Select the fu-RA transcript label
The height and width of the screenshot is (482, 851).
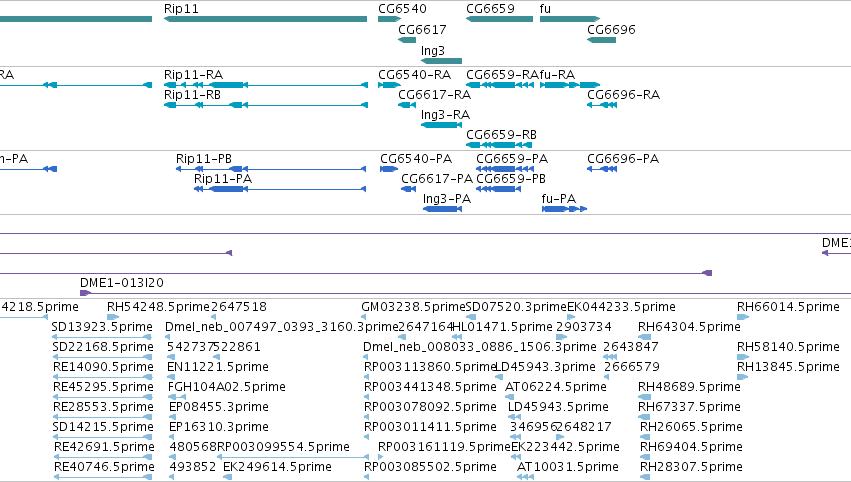[557, 75]
